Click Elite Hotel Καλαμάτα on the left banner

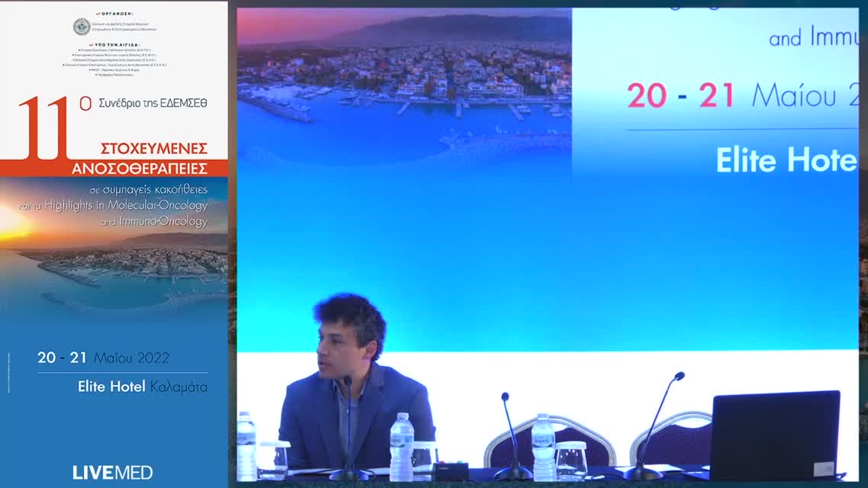pyautogui.click(x=142, y=387)
